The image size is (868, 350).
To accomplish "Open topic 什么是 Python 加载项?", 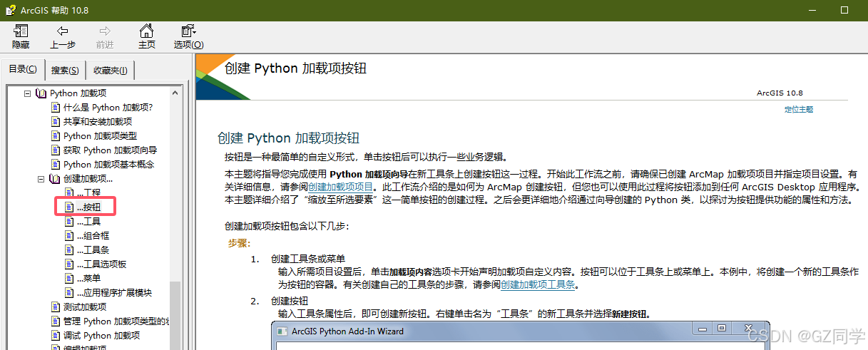I will tap(108, 108).
